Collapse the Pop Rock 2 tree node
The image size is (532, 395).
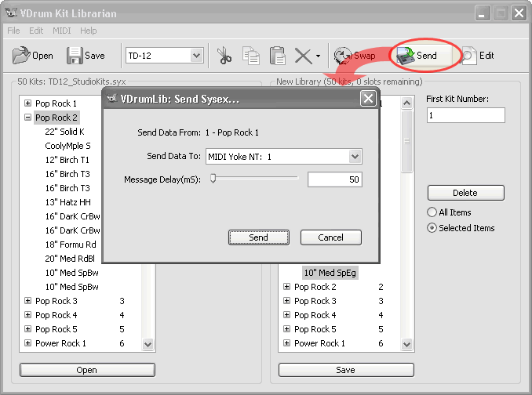(x=28, y=118)
